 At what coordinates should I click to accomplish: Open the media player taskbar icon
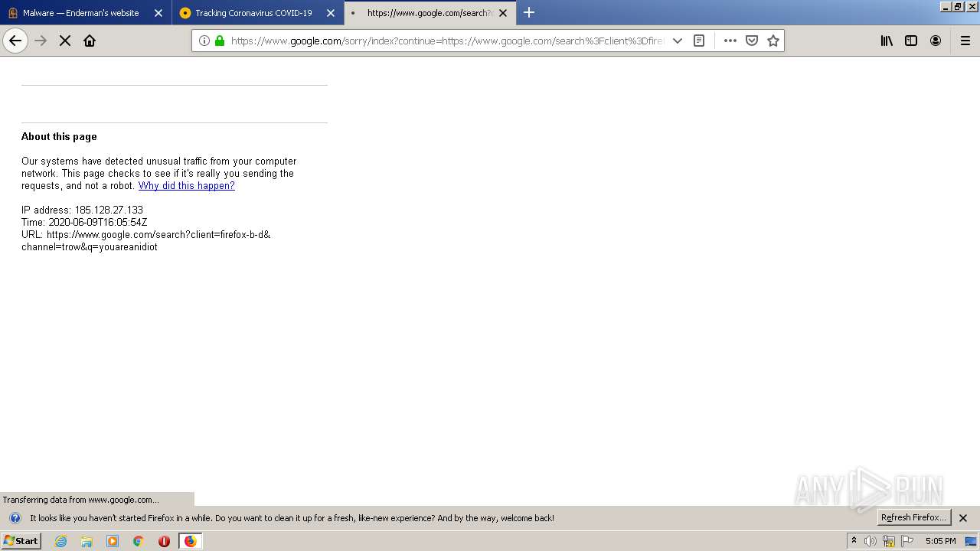[x=113, y=541]
